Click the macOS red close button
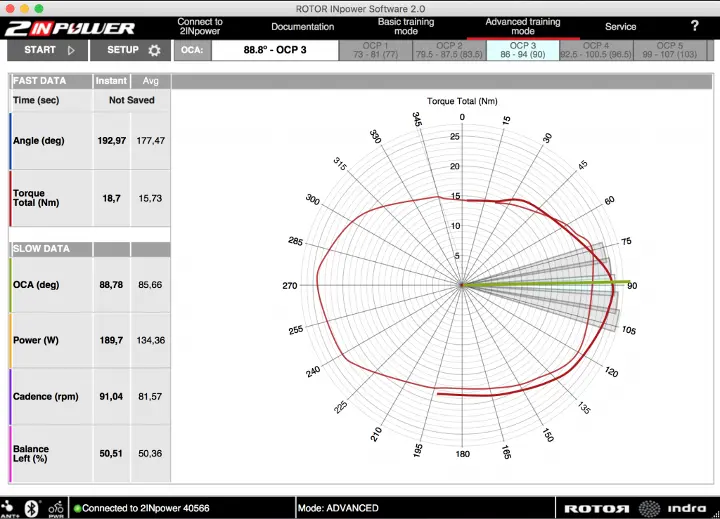The image size is (720, 519). coord(10,8)
